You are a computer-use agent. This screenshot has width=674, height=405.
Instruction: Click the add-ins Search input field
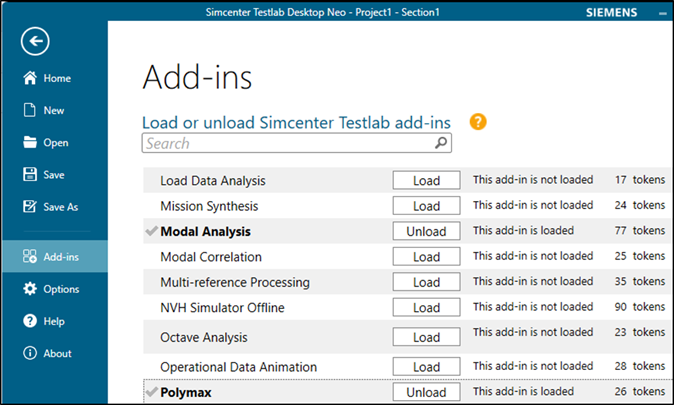285,144
